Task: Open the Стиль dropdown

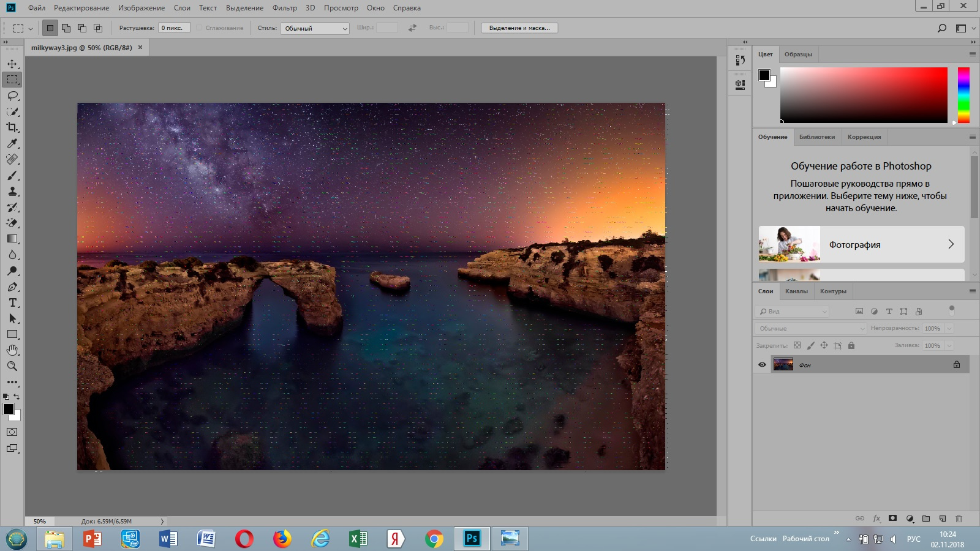Action: pos(314,28)
